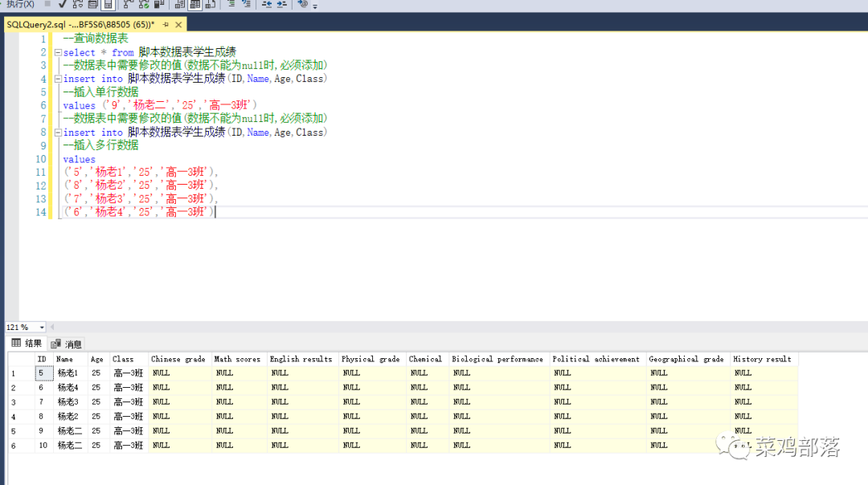This screenshot has width=868, height=485.
Task: Click the '杨老二' string on line 6
Action: [x=149, y=105]
